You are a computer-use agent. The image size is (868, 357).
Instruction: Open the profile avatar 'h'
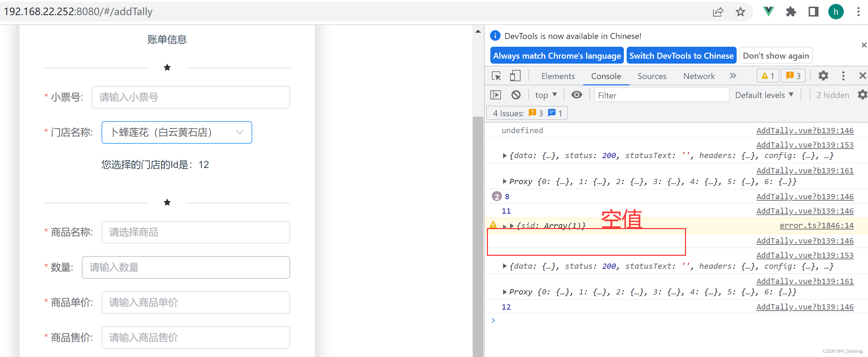[x=836, y=12]
